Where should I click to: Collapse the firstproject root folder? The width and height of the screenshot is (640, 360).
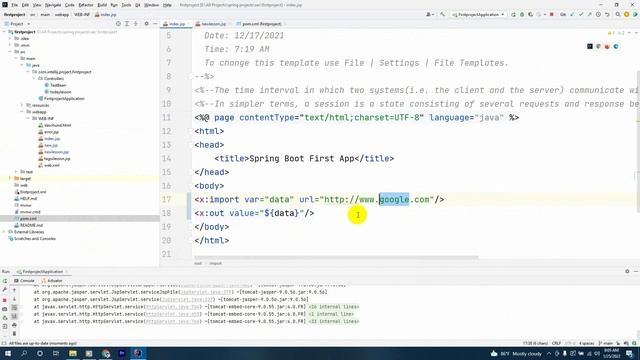click(4, 31)
